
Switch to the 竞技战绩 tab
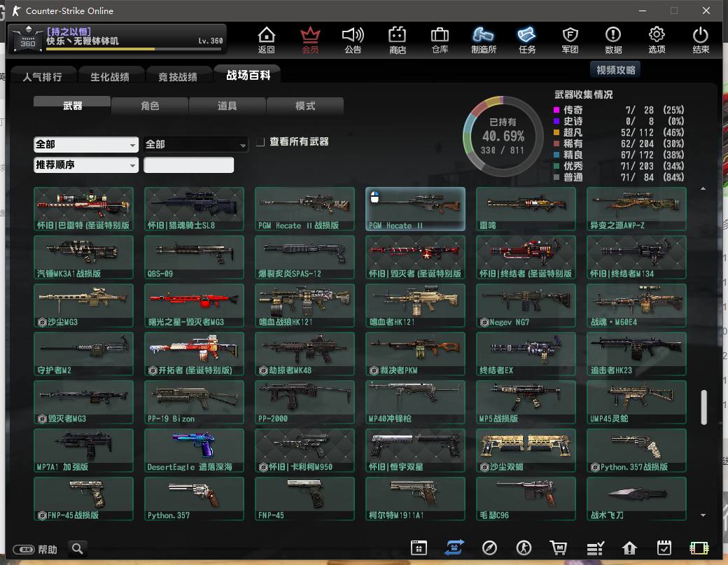(x=178, y=76)
